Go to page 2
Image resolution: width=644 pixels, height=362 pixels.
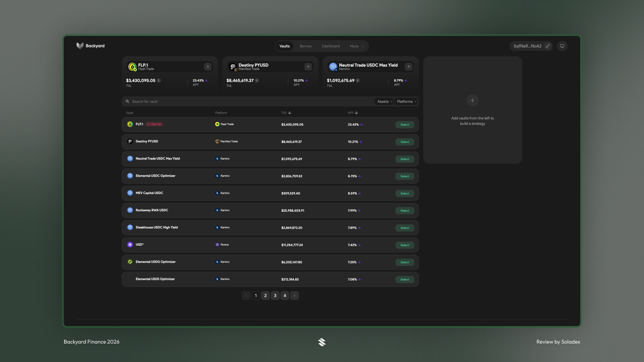[x=265, y=296]
